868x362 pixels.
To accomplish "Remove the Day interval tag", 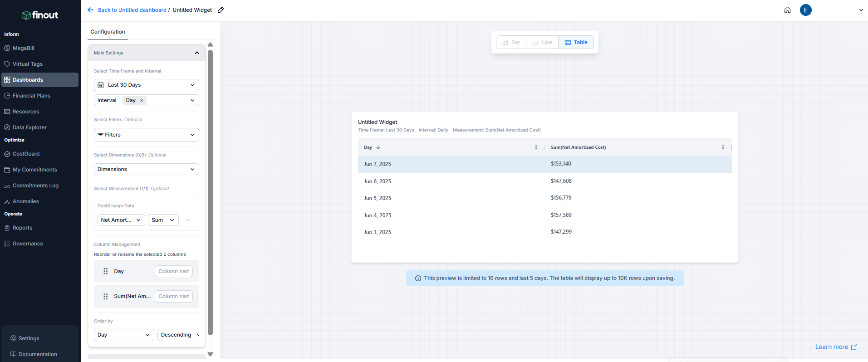I will click(142, 100).
